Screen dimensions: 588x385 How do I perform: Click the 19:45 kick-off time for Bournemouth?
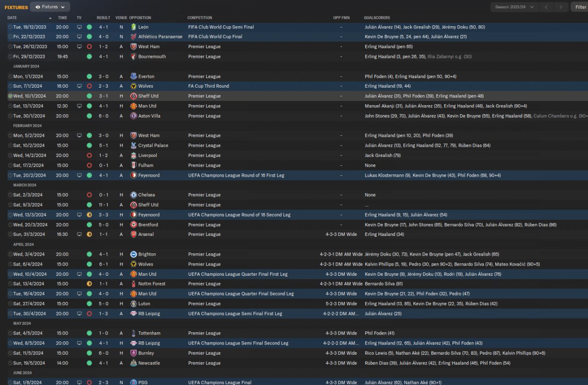[62, 56]
